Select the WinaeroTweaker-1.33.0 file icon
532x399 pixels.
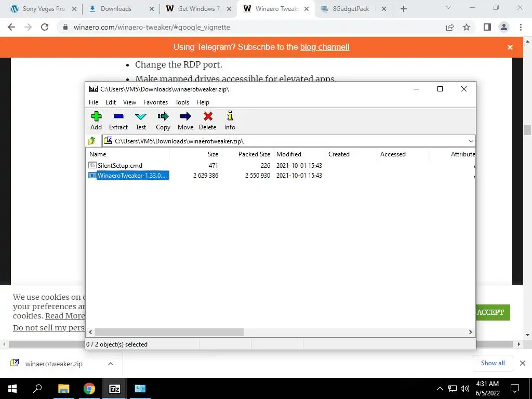coord(92,176)
